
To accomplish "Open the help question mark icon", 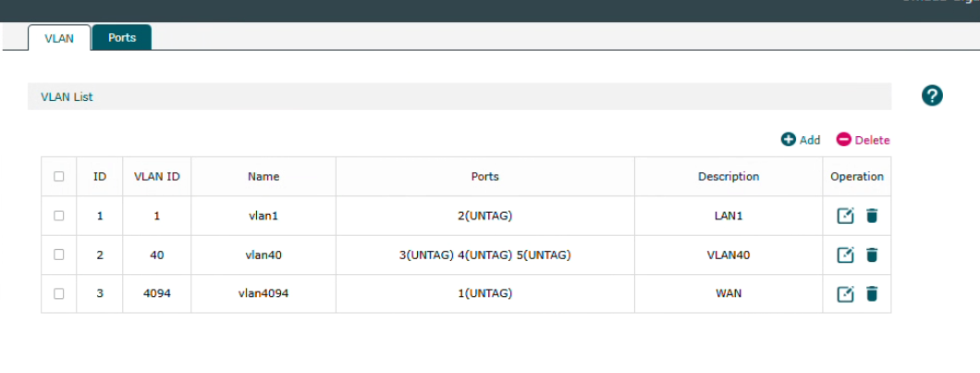I will click(x=932, y=95).
